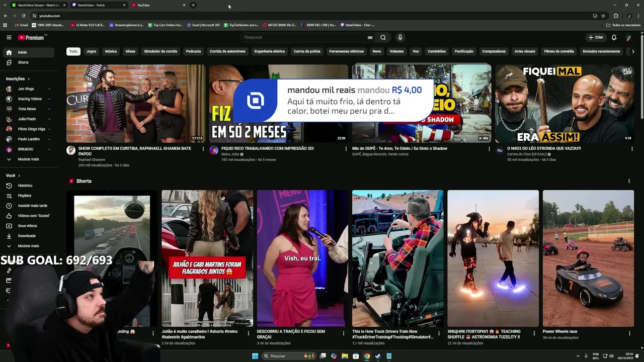Open Treta News subscription channel
Image resolution: width=644 pixels, height=362 pixels.
(x=29, y=109)
